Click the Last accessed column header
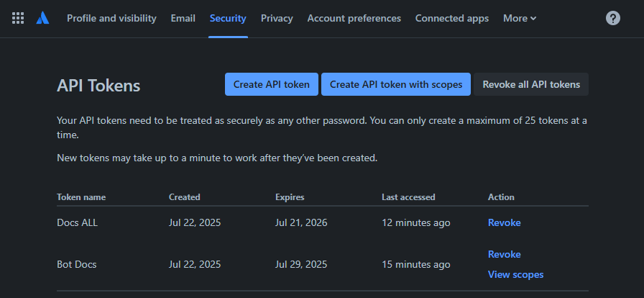 [408, 197]
